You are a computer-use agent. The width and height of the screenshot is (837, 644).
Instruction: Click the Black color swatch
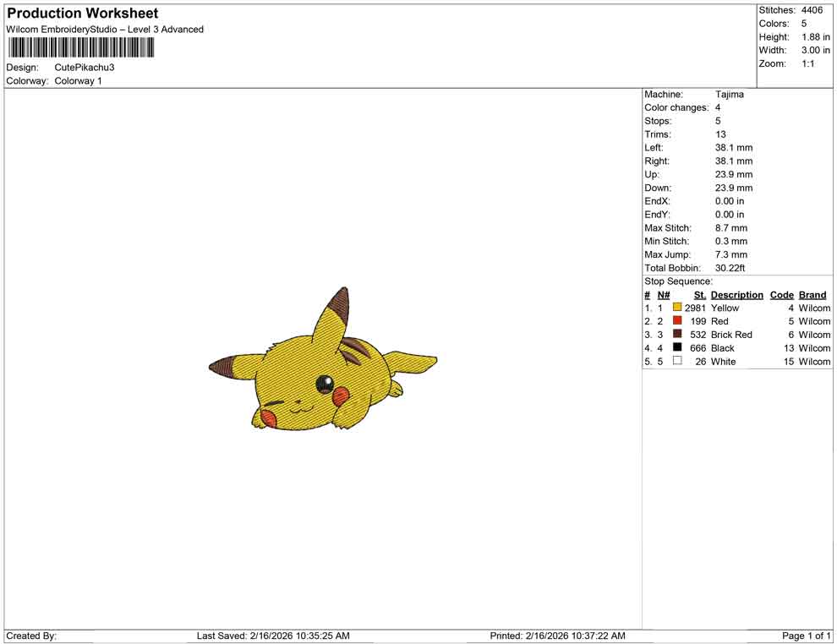[x=676, y=347]
